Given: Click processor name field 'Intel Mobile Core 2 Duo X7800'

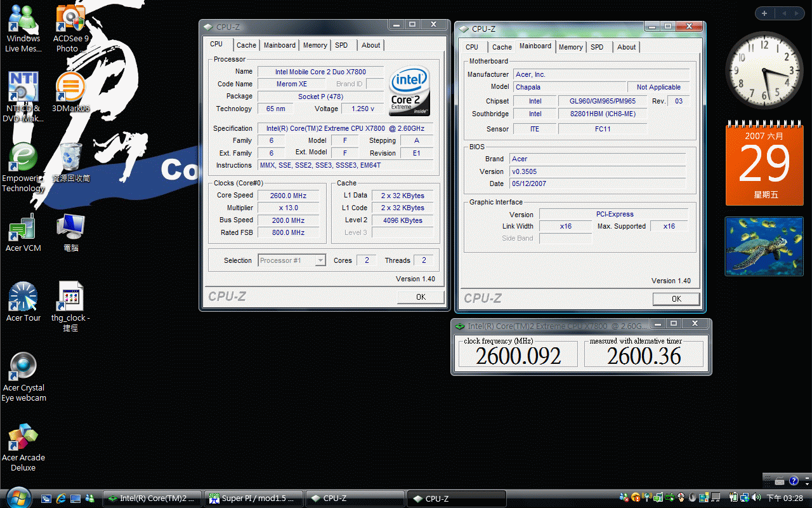Looking at the screenshot, I should (x=320, y=72).
